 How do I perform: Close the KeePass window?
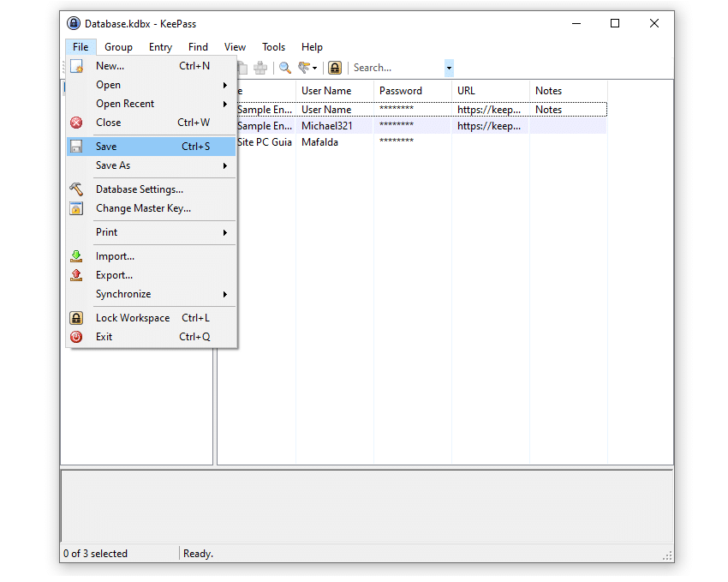654,23
